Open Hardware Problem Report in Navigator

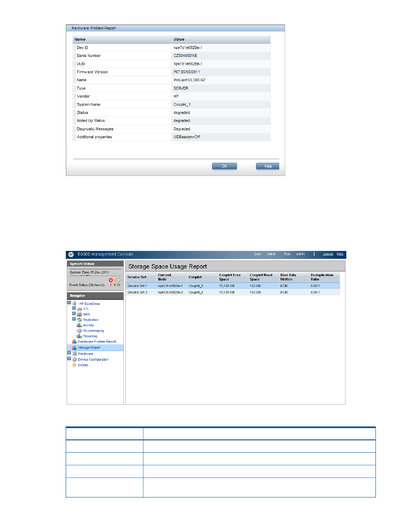pyautogui.click(x=97, y=341)
